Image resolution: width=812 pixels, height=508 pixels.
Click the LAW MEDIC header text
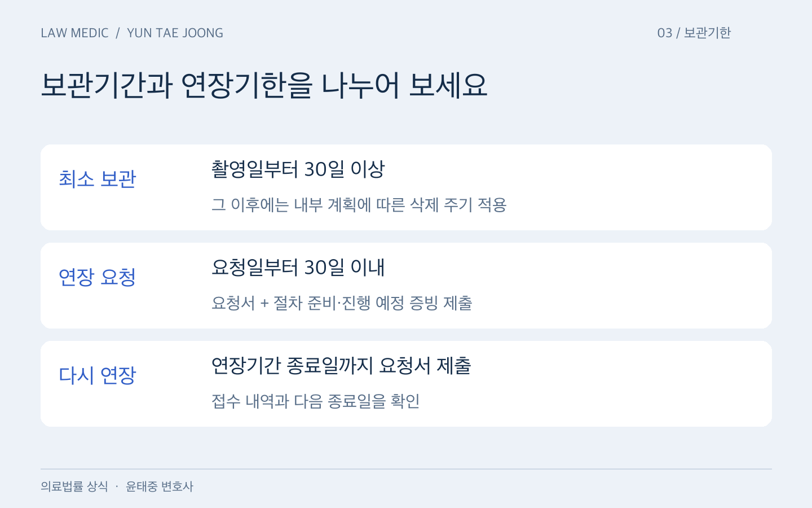pos(74,33)
